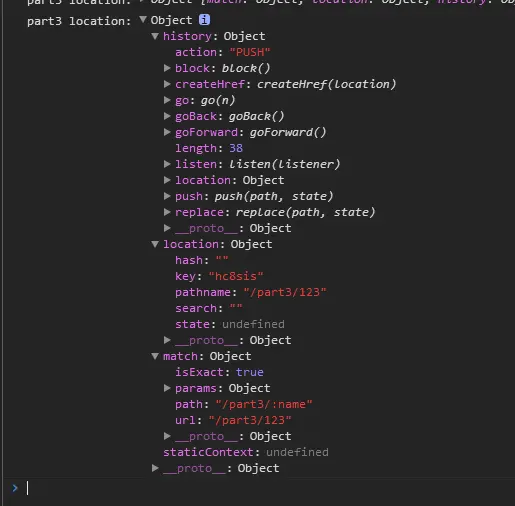Expand the replace(path, state) entry
Viewport: 515px width, 506px height.
pos(167,212)
